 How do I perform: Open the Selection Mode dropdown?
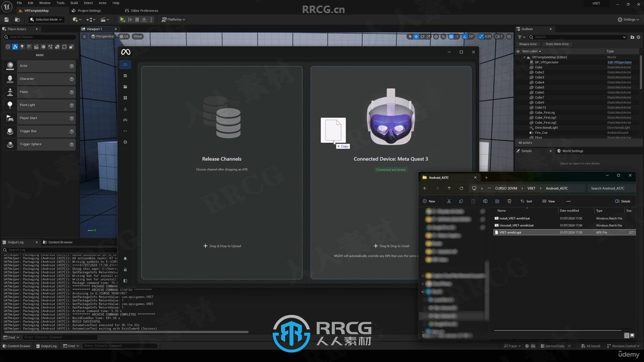(x=45, y=20)
